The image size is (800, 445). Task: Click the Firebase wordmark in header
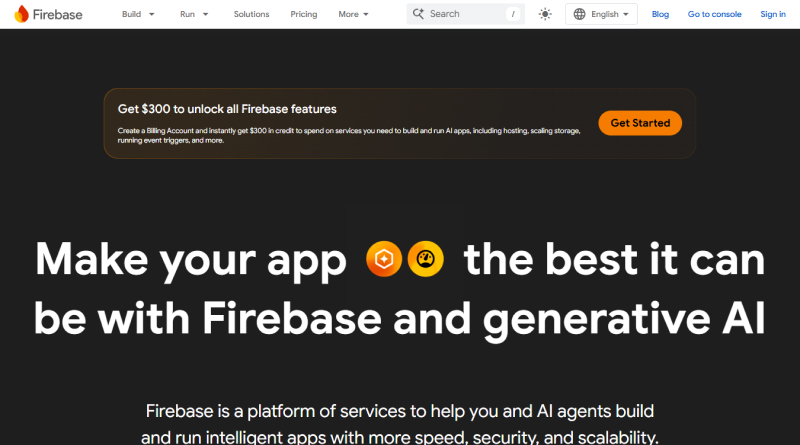57,14
